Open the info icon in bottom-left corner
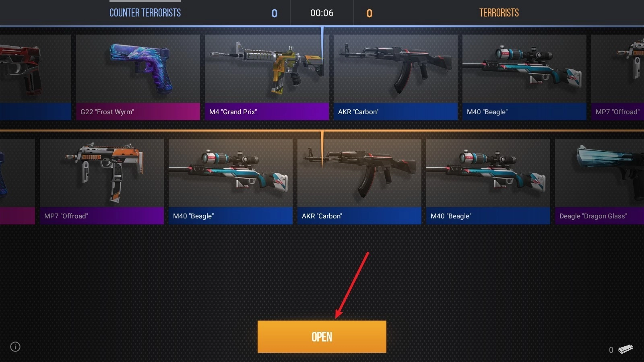 click(15, 347)
